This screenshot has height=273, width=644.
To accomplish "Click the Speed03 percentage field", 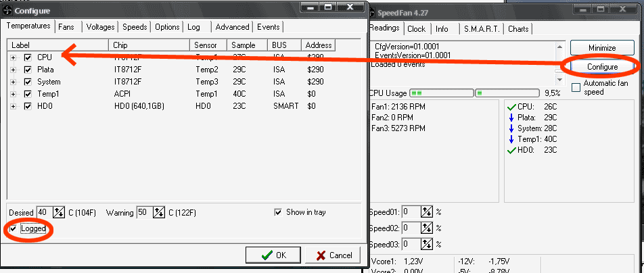I will 411,244.
